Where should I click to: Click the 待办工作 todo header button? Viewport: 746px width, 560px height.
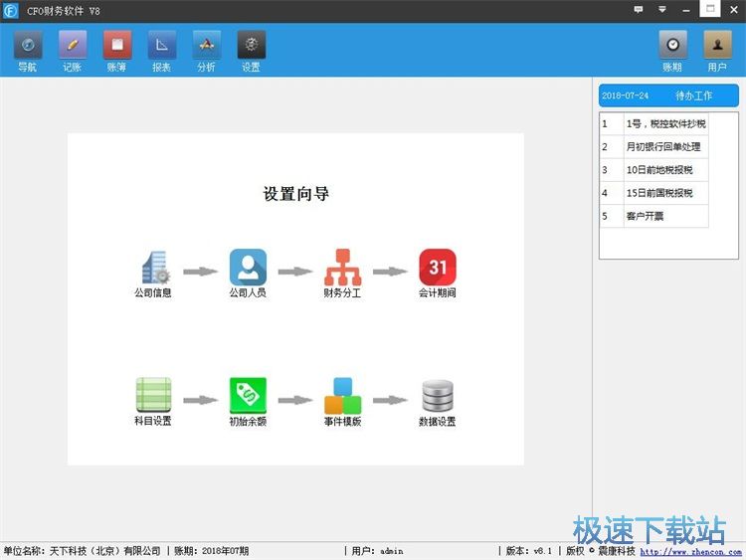(668, 95)
